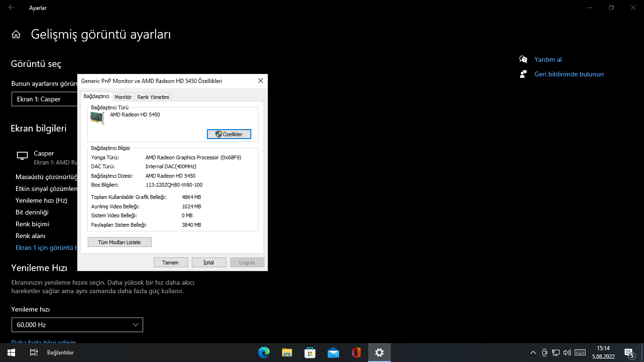The image size is (644, 362).
Task: Show hidden tray icons chevron
Action: point(533,353)
